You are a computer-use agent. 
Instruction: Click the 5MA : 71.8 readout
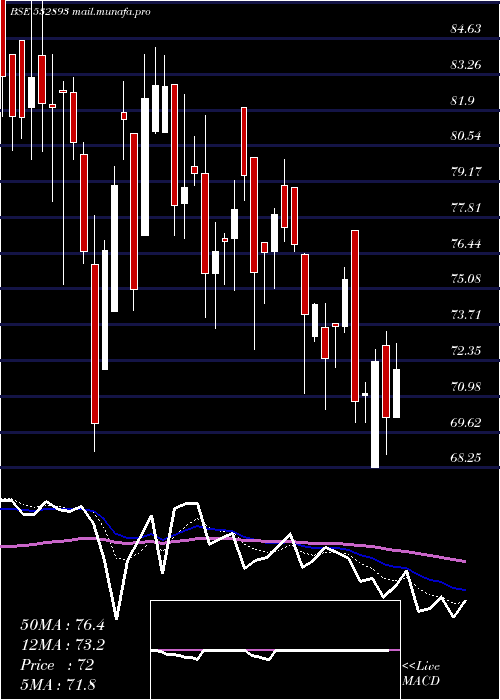point(58,685)
